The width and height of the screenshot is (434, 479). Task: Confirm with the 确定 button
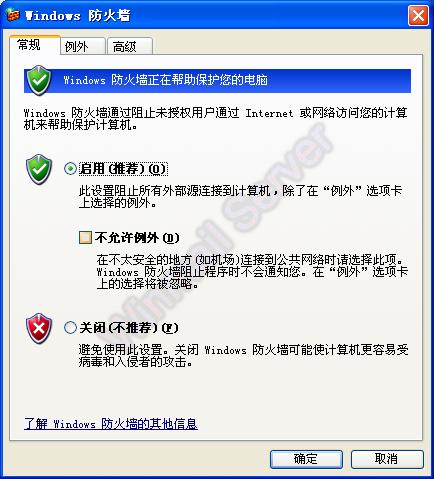point(306,459)
